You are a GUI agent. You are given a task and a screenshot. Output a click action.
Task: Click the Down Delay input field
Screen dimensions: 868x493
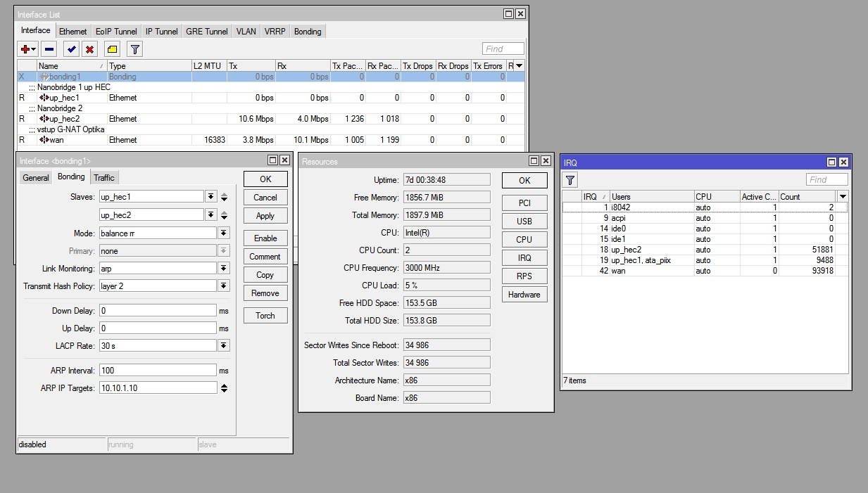[x=158, y=310]
